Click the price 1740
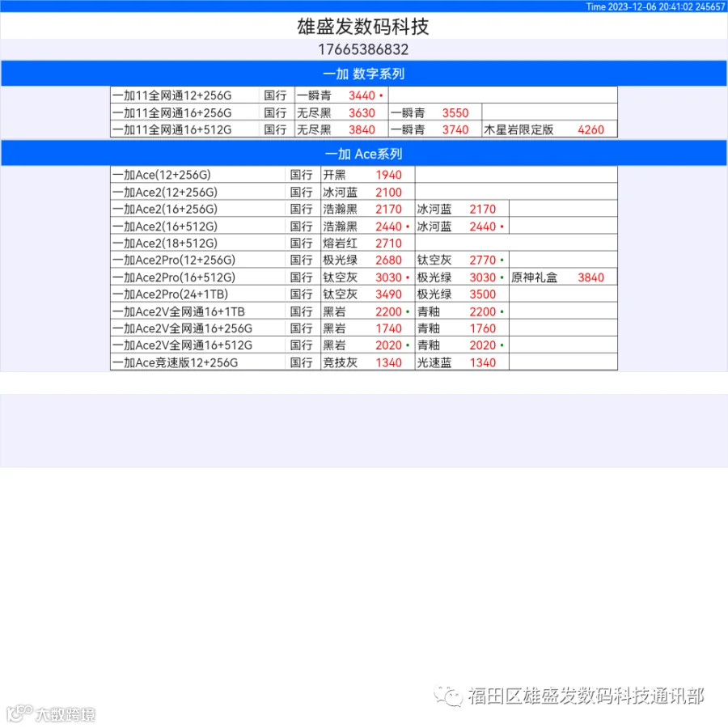This screenshot has width=728, height=728. 388,328
